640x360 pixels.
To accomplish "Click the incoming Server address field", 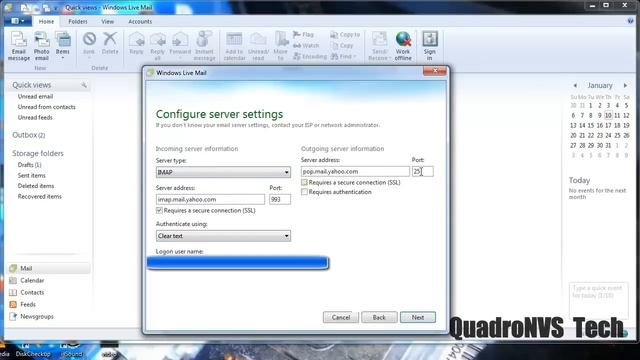I will coord(210,200).
